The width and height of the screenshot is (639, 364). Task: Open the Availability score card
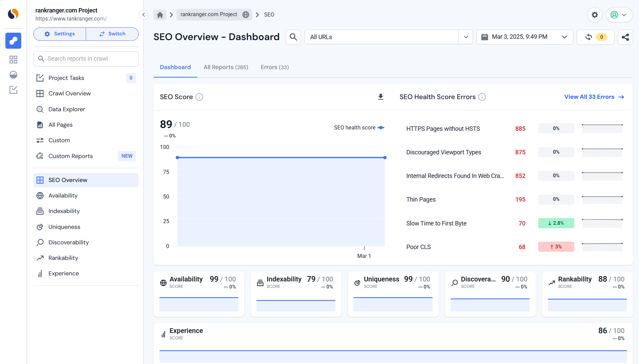coord(199,294)
